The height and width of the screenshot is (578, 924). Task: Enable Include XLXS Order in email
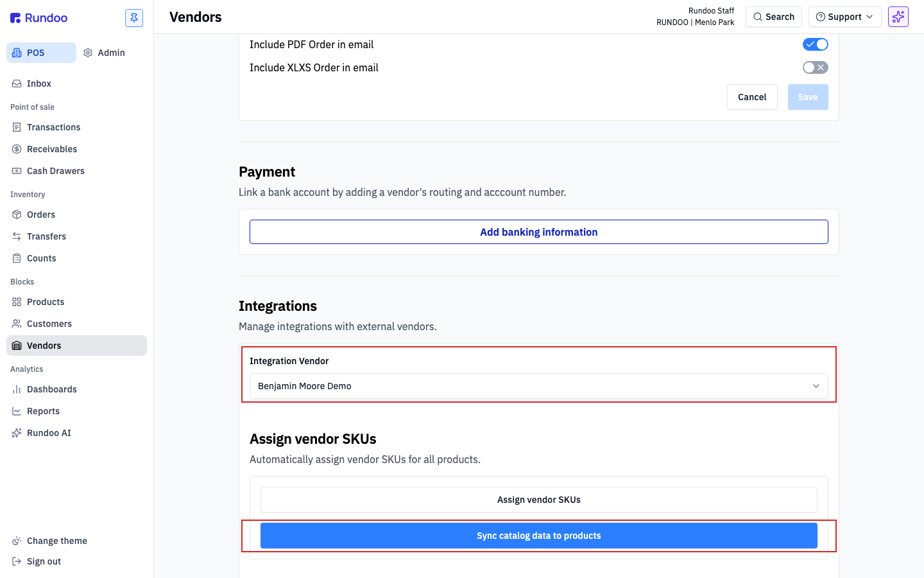tap(816, 67)
